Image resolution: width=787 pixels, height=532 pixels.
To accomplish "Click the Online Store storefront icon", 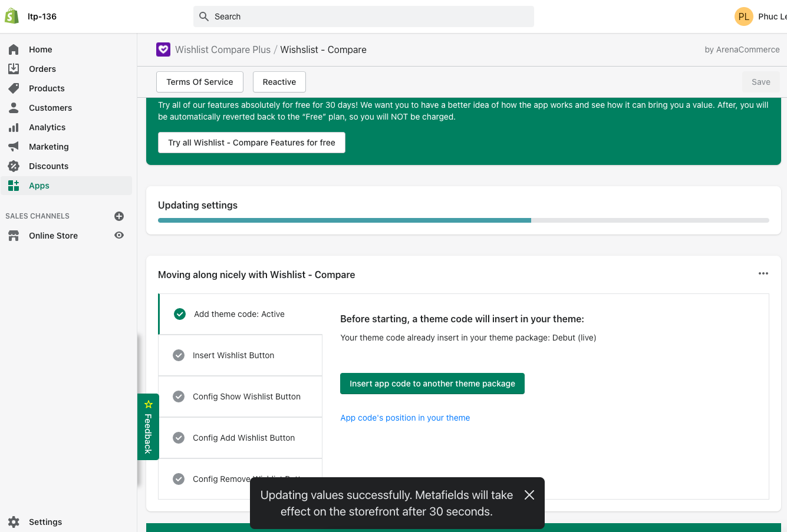I will [x=14, y=236].
